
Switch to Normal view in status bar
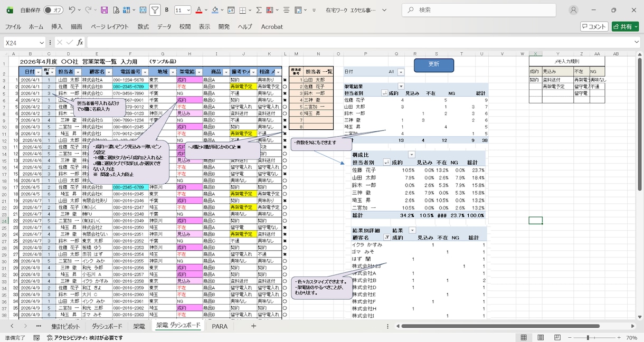pos(524,337)
